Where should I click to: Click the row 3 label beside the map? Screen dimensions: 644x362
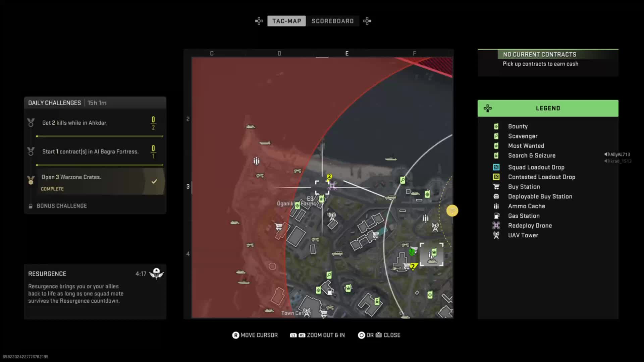click(188, 186)
